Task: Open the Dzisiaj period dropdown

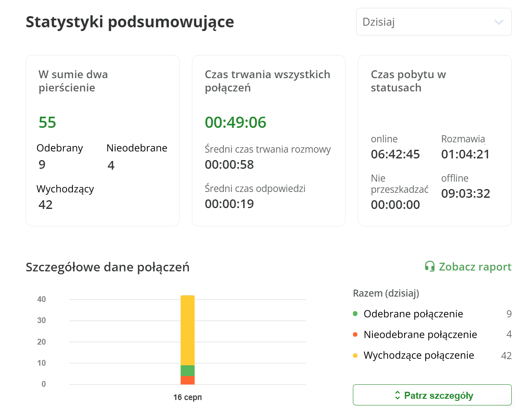Action: click(x=434, y=22)
